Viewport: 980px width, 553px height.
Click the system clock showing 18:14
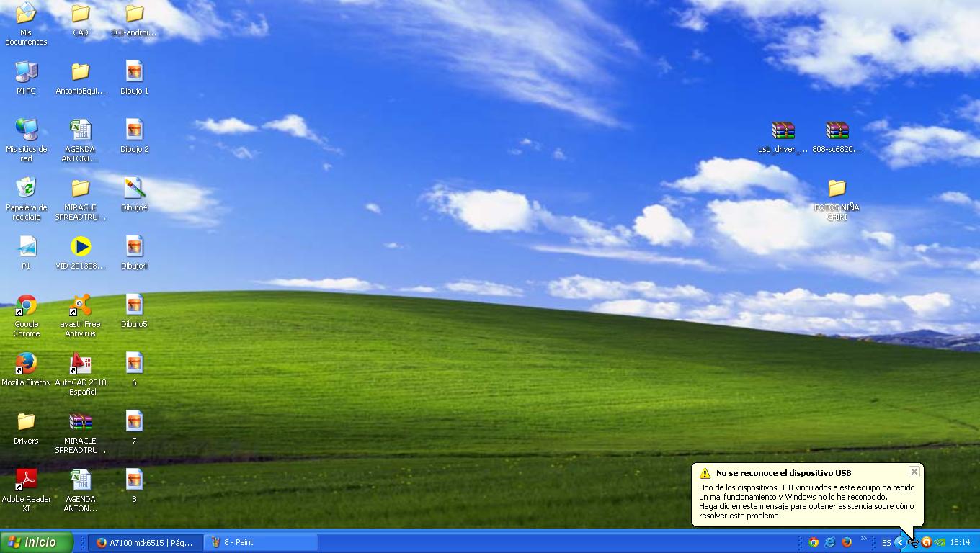point(960,543)
